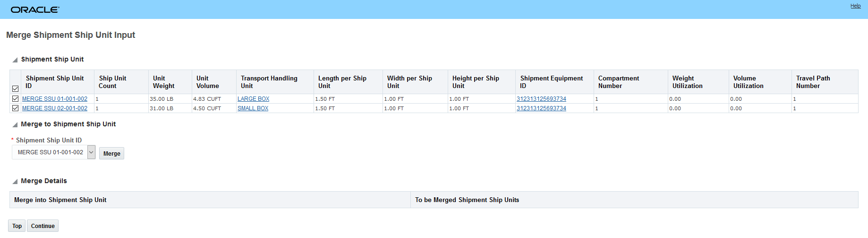This screenshot has height=238, width=868.
Task: Open the Help link
Action: click(855, 6)
